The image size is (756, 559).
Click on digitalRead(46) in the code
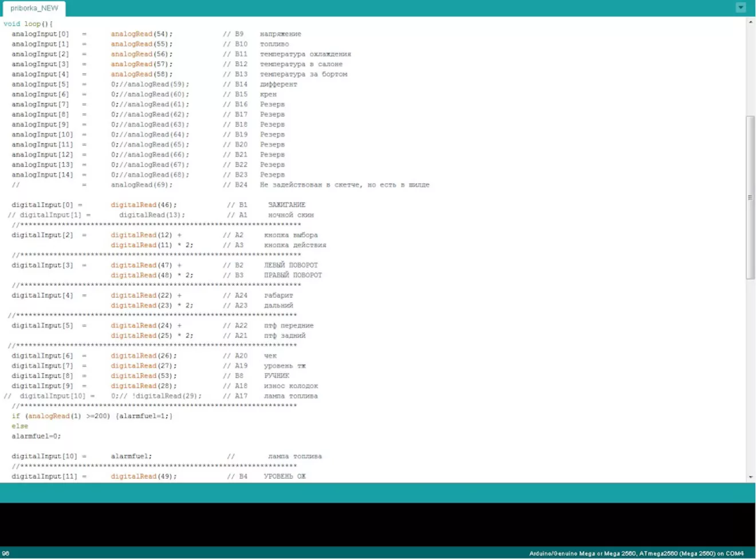[x=143, y=204]
